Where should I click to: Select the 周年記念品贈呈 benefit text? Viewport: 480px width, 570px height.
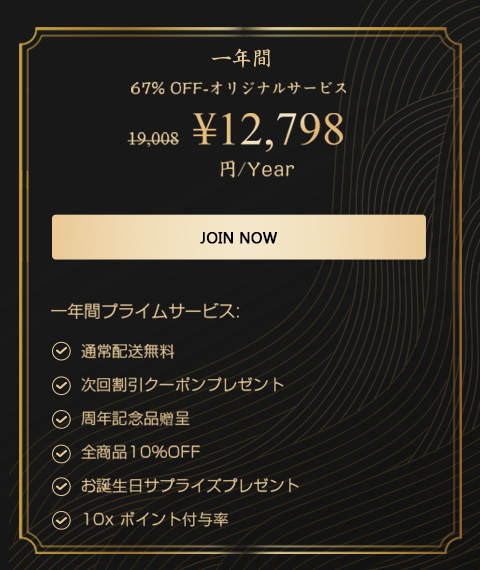click(135, 419)
